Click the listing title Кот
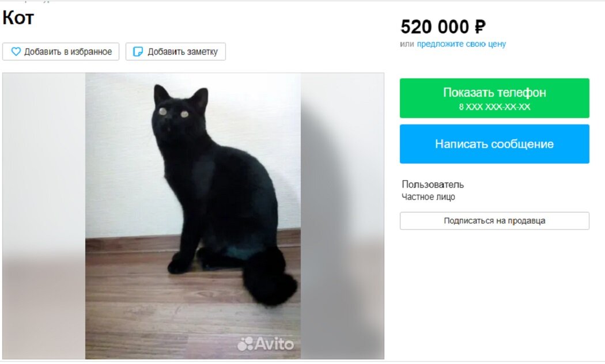Viewport: 605px width, 364px height. [x=18, y=18]
